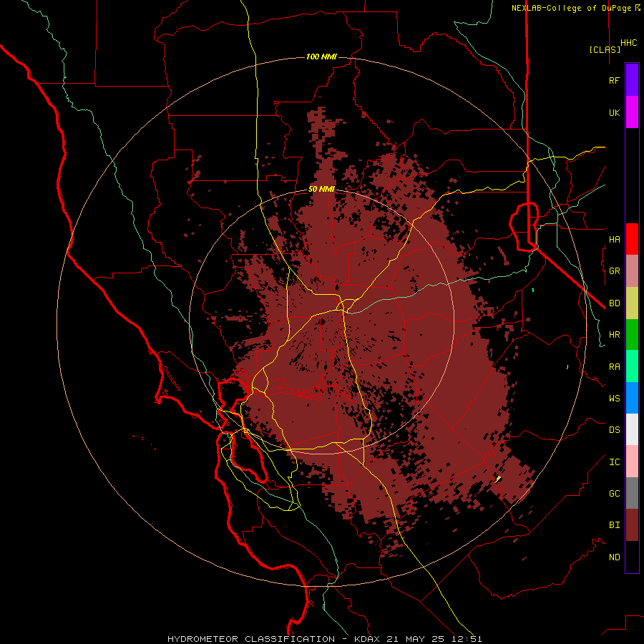Viewport: 644px width, 644px height.
Task: Click the RA light green legend swatch
Action: tap(632, 366)
